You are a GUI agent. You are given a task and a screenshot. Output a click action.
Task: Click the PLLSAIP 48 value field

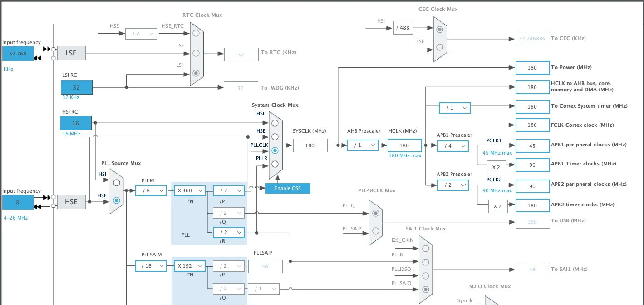click(x=265, y=266)
